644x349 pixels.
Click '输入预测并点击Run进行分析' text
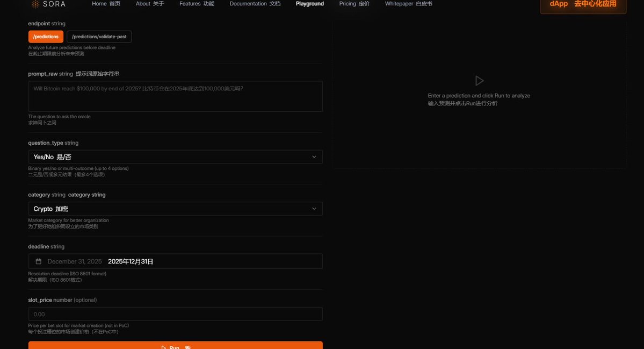tap(462, 104)
